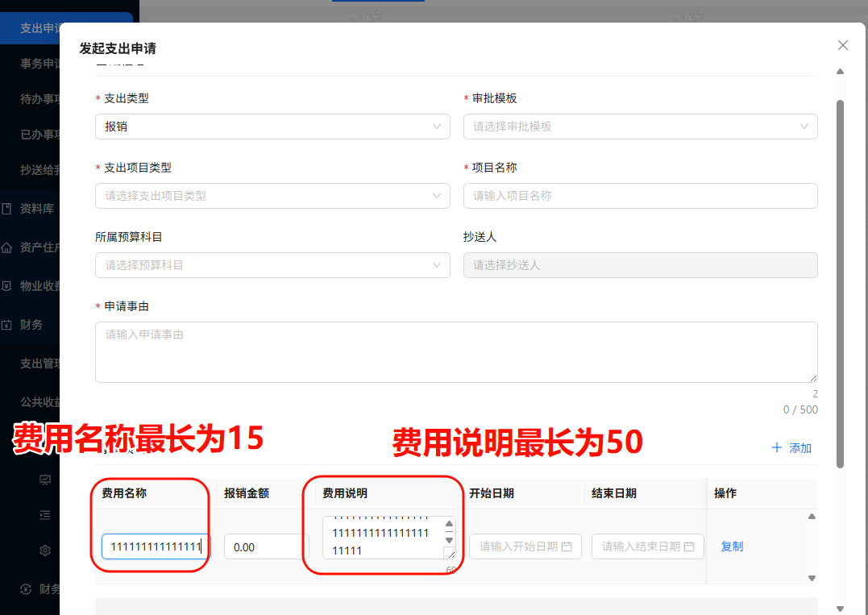This screenshot has height=615, width=868.
Task: Click the 资料库 document icon in sidebar
Action: [6, 209]
